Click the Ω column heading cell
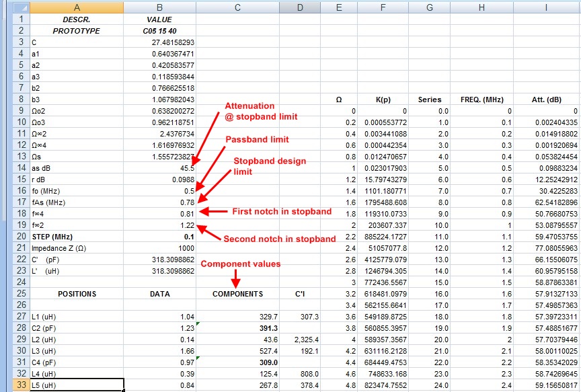581x392 pixels. pyautogui.click(x=339, y=100)
